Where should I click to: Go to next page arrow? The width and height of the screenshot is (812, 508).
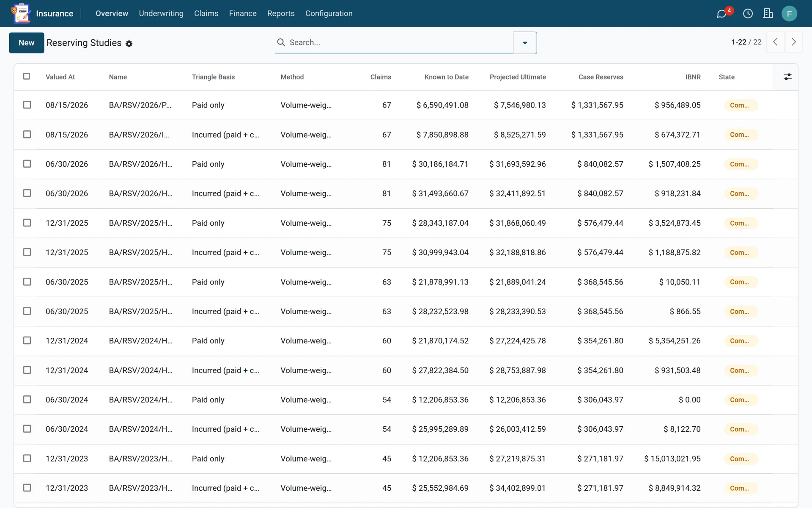[794, 42]
